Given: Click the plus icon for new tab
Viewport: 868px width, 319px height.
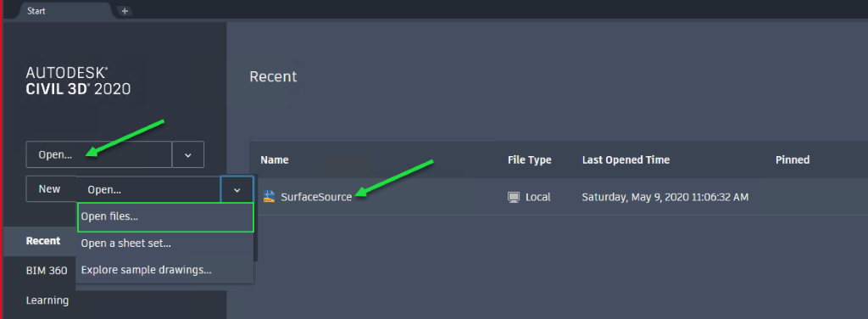Looking at the screenshot, I should pyautogui.click(x=125, y=10).
